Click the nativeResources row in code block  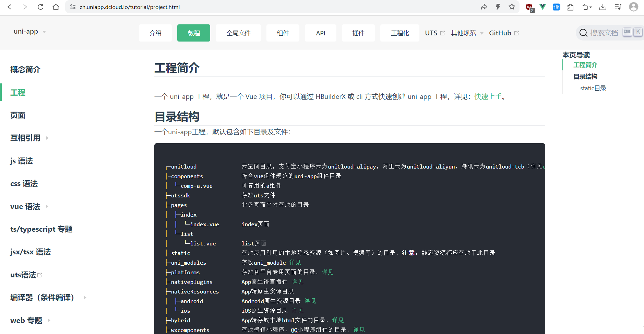pos(230,291)
